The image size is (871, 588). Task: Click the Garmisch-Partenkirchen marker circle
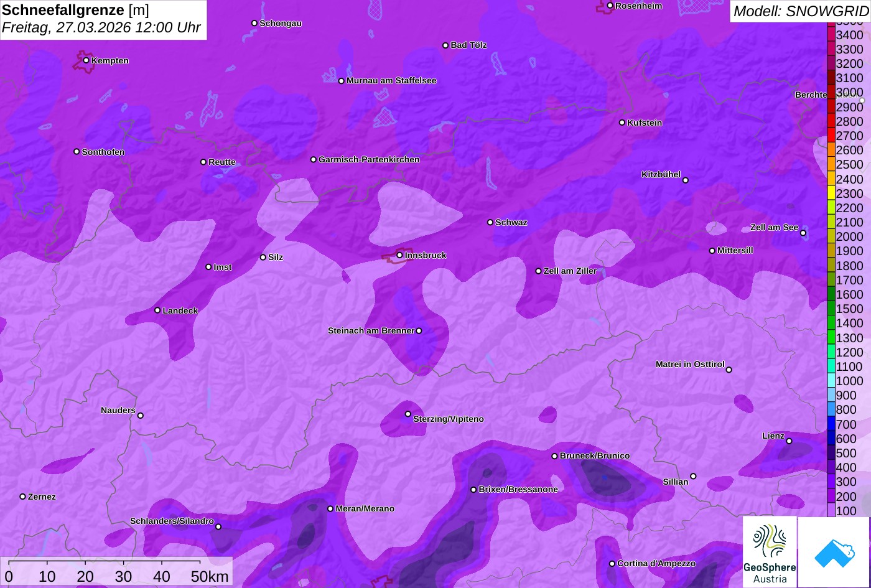[x=313, y=160]
